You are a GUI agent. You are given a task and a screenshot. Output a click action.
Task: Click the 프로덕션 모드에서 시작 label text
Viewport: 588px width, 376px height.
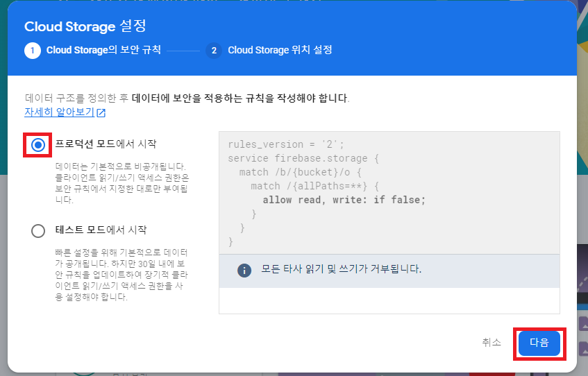click(106, 144)
